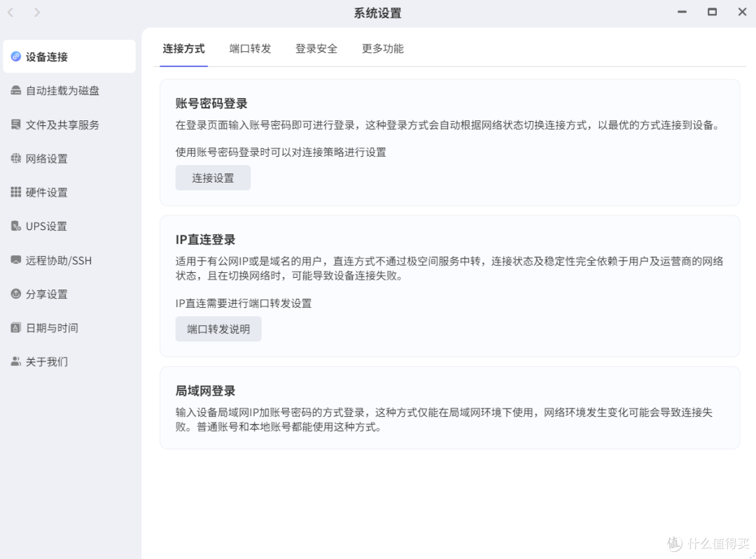Viewport: 756px width, 559px height.
Task: Click the UPS设置 icon
Action: pyautogui.click(x=16, y=225)
